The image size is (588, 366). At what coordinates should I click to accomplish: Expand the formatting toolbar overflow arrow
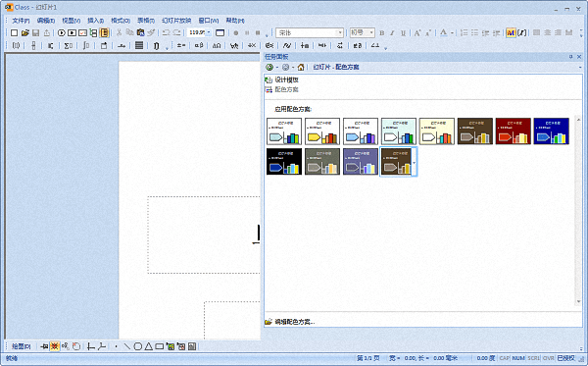pyautogui.click(x=581, y=34)
